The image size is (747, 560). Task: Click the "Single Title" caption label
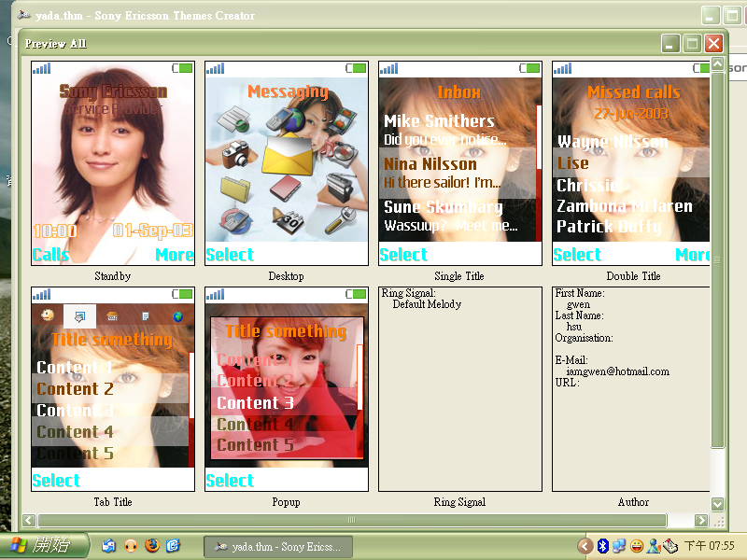(x=459, y=276)
